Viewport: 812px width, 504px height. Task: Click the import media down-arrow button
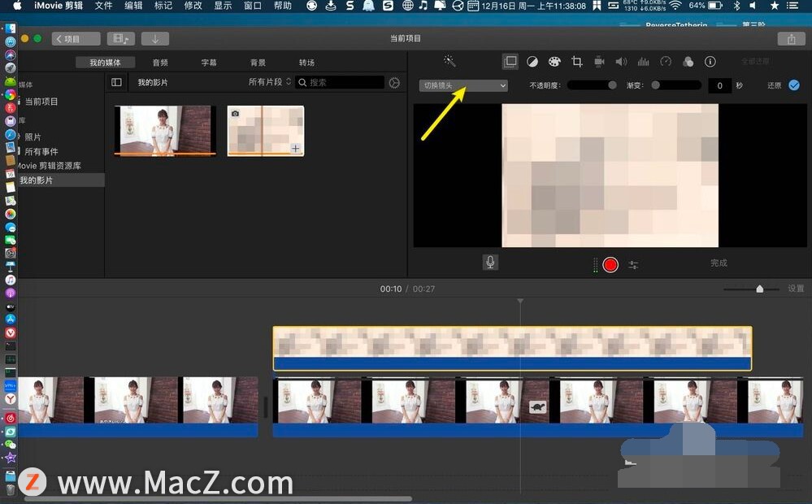(154, 39)
